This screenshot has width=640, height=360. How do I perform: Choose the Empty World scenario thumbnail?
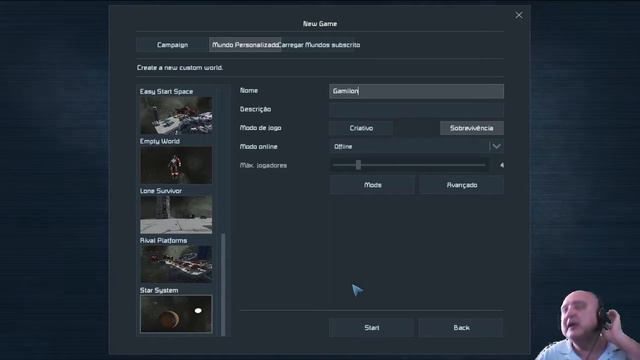[176, 165]
